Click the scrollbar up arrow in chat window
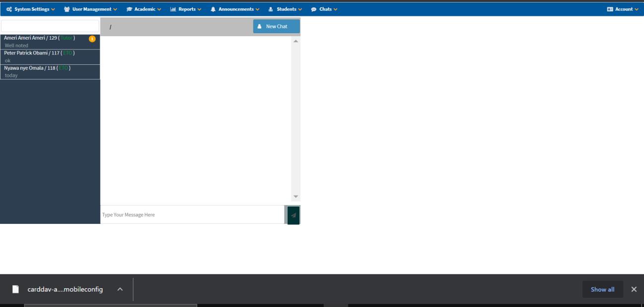 coord(294,42)
